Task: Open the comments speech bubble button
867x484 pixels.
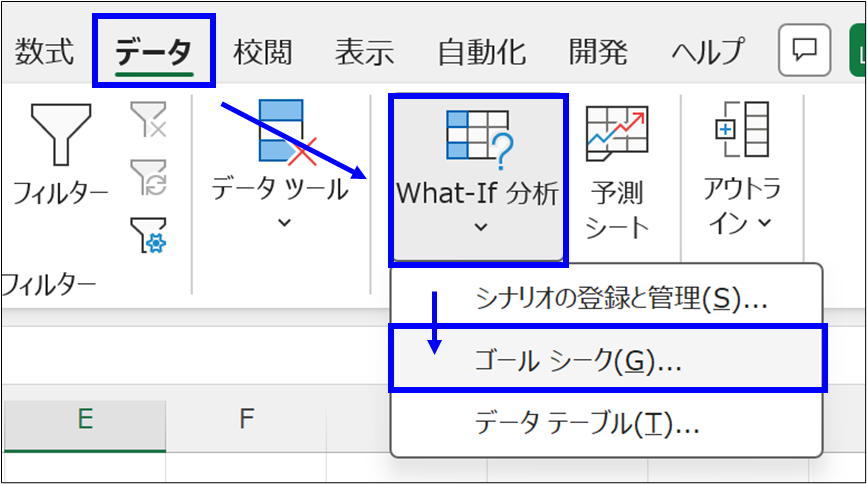Action: click(803, 50)
